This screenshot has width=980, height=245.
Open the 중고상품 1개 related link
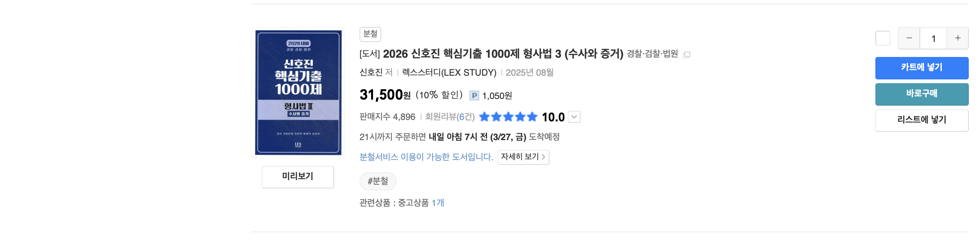(x=438, y=203)
